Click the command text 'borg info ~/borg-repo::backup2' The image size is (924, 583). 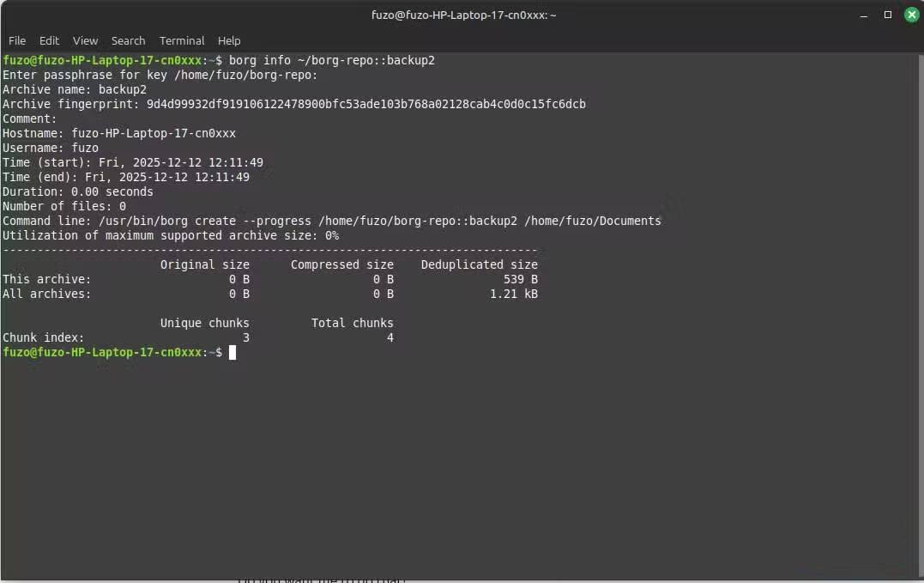(x=332, y=60)
